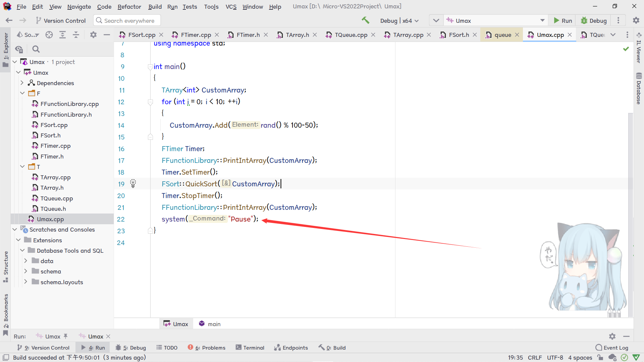Click the Explorer search magnifier icon
The image size is (644, 362).
(36, 49)
